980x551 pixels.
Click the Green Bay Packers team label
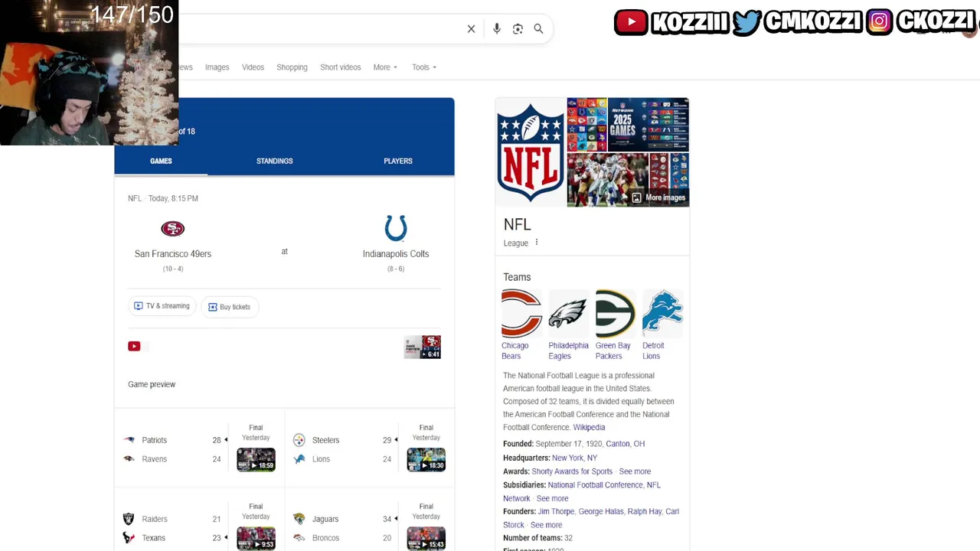(x=613, y=350)
